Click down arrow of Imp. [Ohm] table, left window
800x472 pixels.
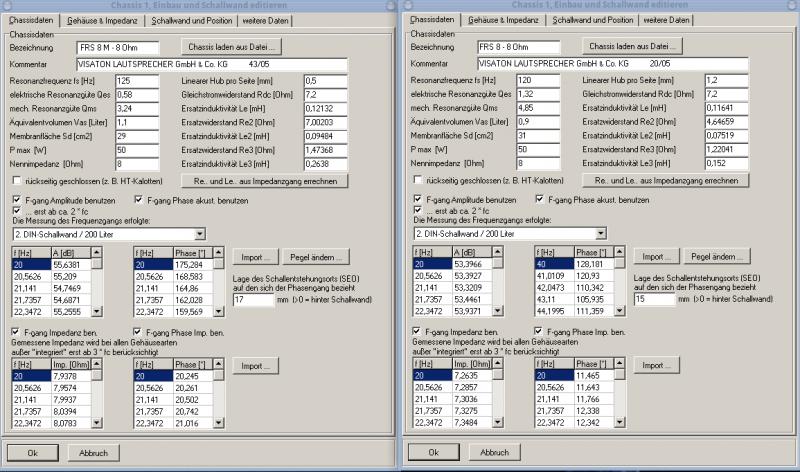[96, 423]
